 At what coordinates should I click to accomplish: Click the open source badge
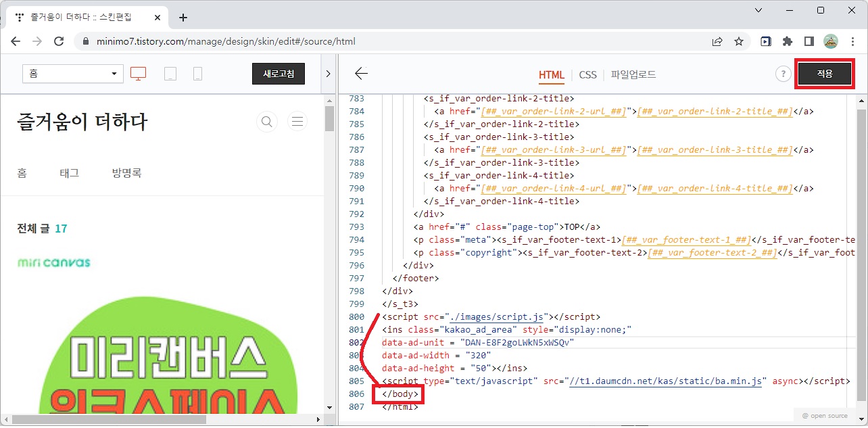pyautogui.click(x=824, y=415)
